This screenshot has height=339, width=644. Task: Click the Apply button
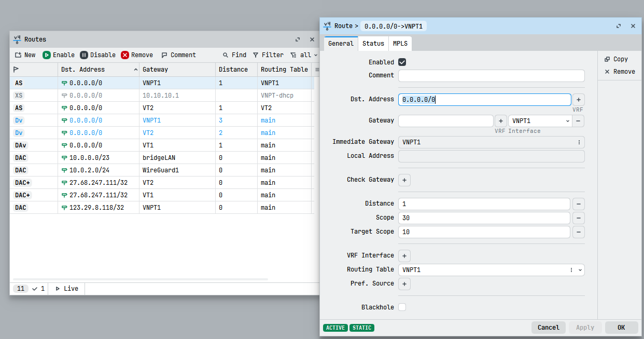tap(585, 328)
